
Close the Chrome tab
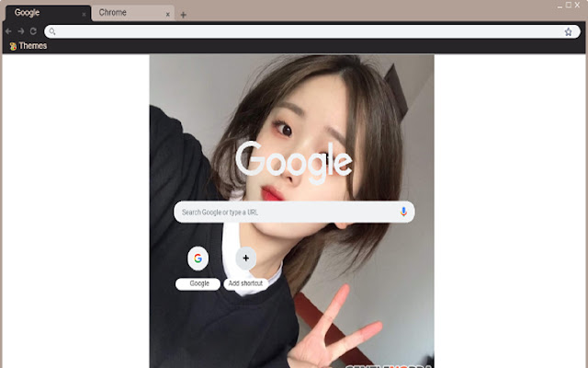point(167,15)
